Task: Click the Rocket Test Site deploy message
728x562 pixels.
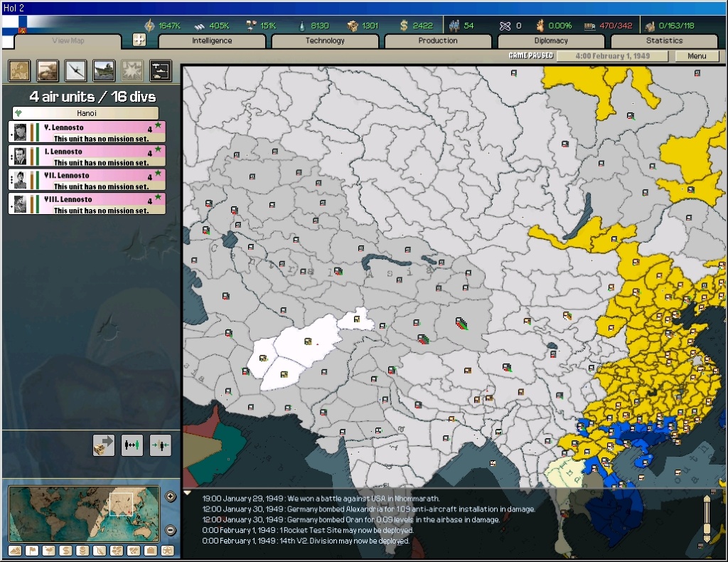Action: pos(308,531)
